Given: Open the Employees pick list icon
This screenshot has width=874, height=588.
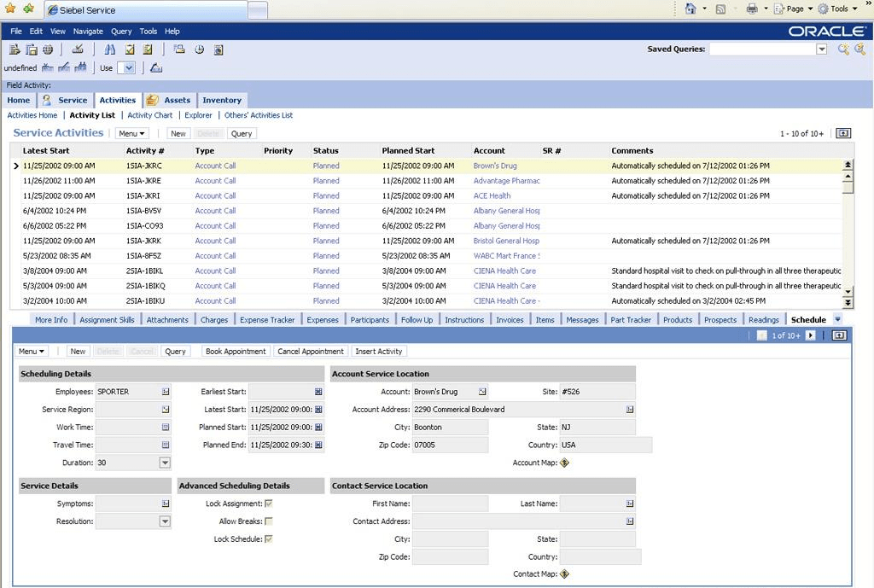Looking at the screenshot, I should point(166,392).
